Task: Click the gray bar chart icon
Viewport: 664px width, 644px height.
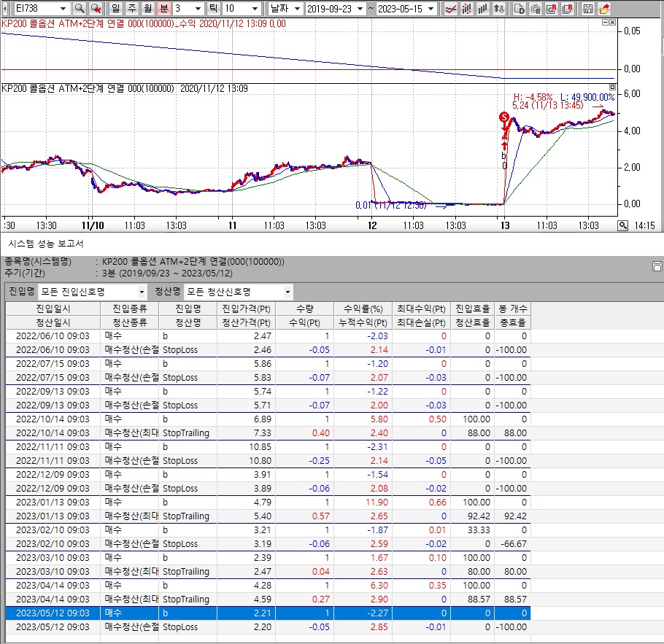Action: pos(482,9)
